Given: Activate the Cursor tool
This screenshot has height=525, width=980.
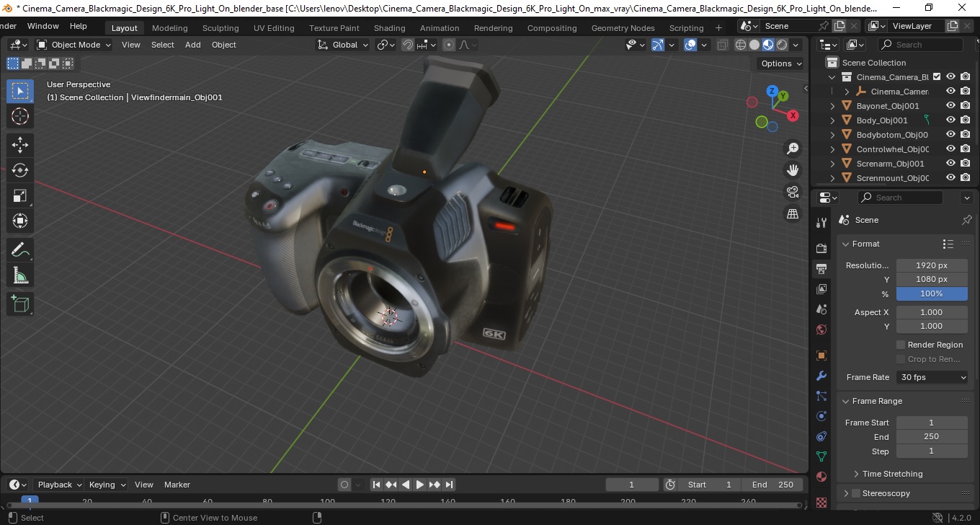Looking at the screenshot, I should point(20,116).
